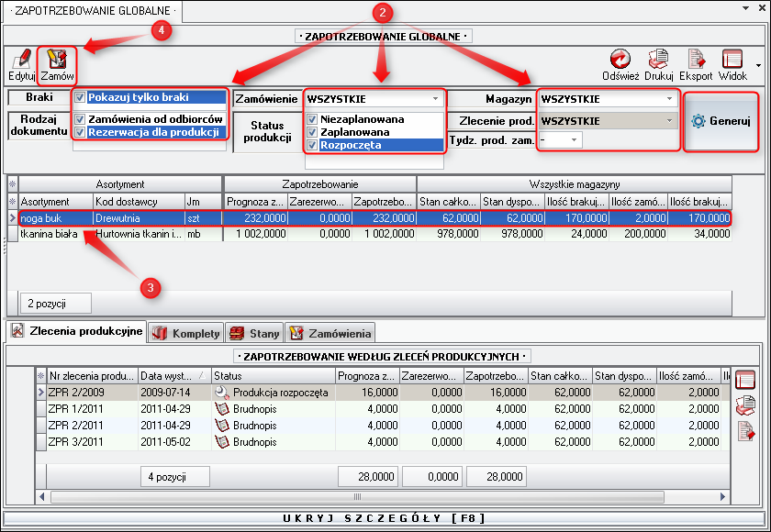771x532 pixels.
Task: Open the Widok view icon
Action: [x=732, y=61]
